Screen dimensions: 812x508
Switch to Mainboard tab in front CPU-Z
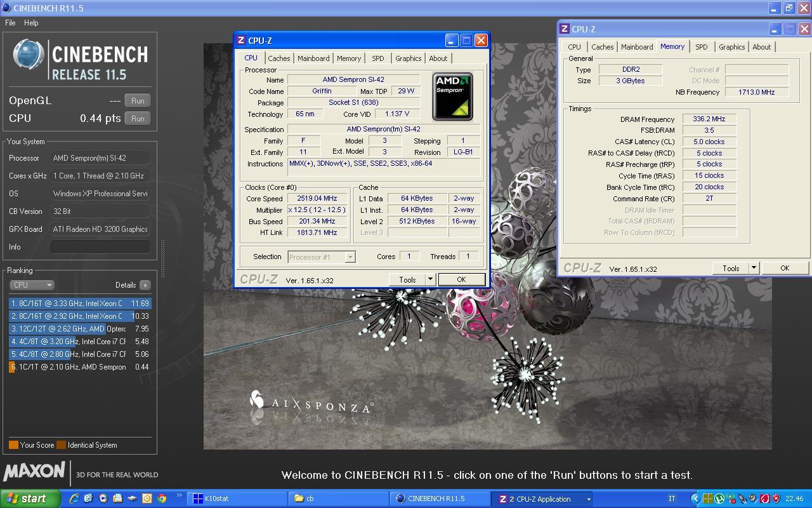tap(313, 58)
